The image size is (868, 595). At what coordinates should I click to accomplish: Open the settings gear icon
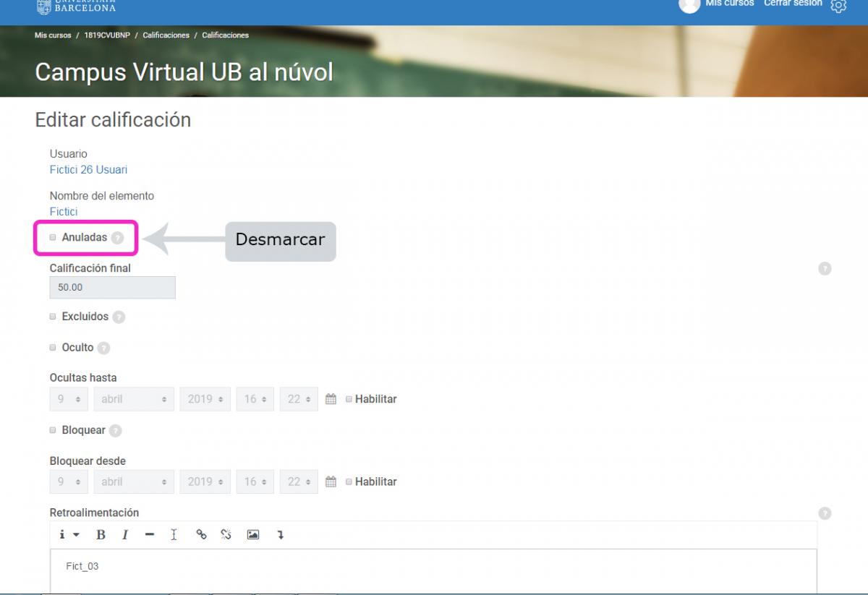838,6
